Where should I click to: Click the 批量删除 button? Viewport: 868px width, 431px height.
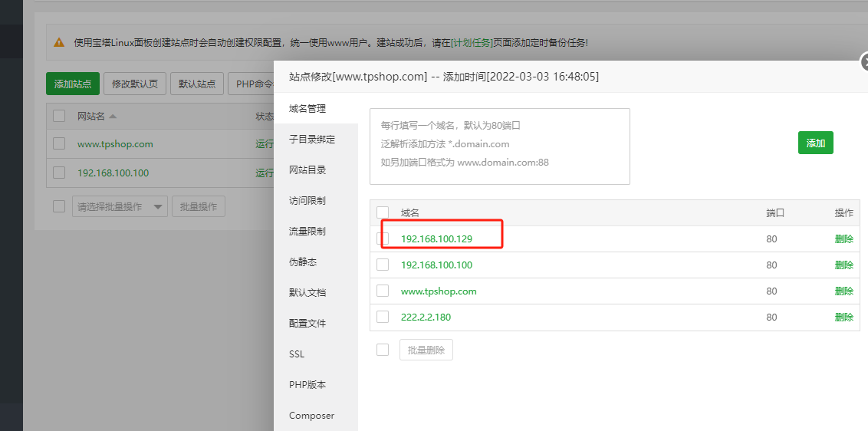point(426,350)
